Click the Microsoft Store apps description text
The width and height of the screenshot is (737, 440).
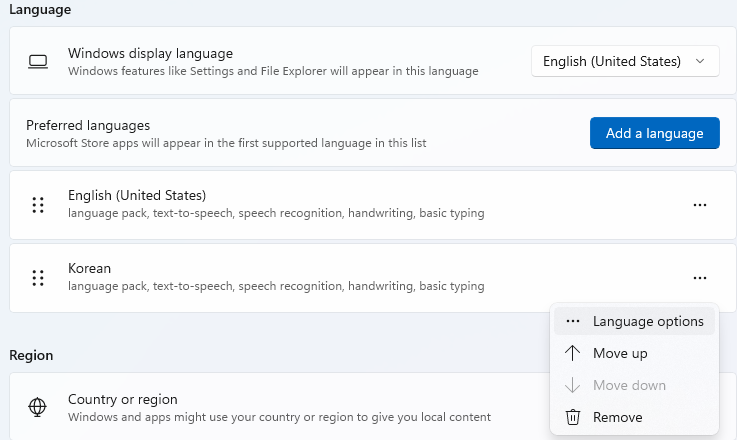tap(226, 143)
